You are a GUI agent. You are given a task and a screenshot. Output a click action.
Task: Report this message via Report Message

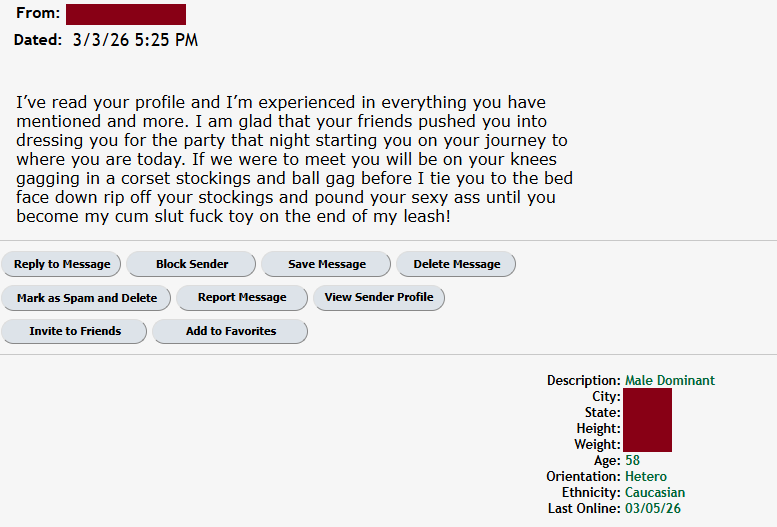(x=242, y=297)
